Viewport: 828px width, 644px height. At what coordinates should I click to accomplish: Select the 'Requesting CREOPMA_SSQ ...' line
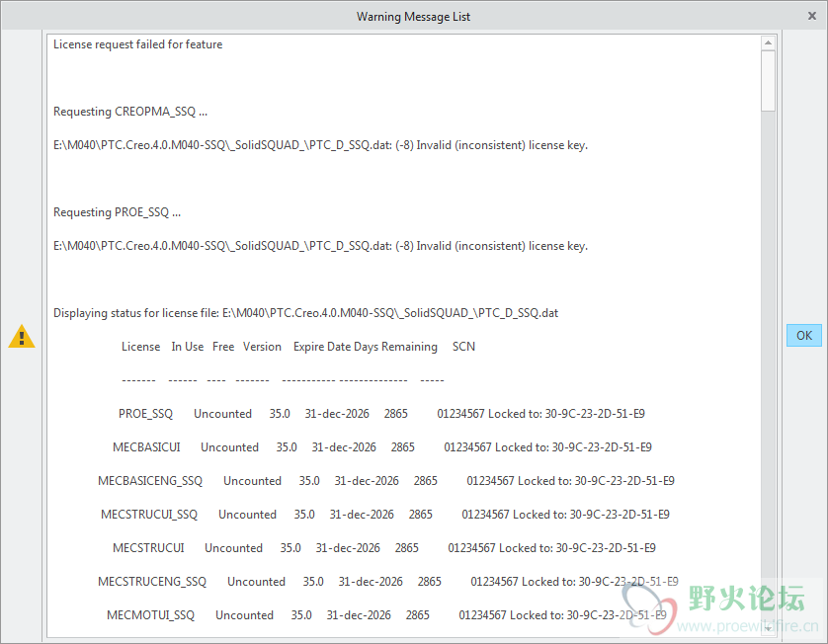pyautogui.click(x=130, y=112)
